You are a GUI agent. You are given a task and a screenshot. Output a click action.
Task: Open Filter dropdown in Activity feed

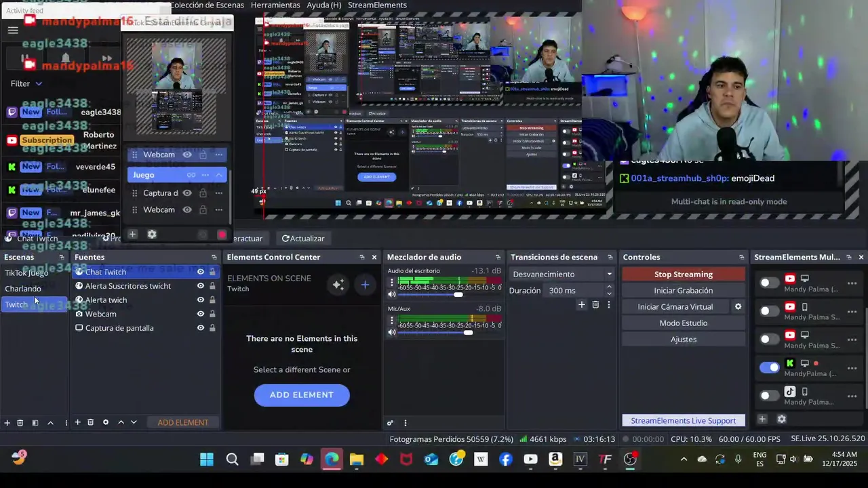pos(26,83)
